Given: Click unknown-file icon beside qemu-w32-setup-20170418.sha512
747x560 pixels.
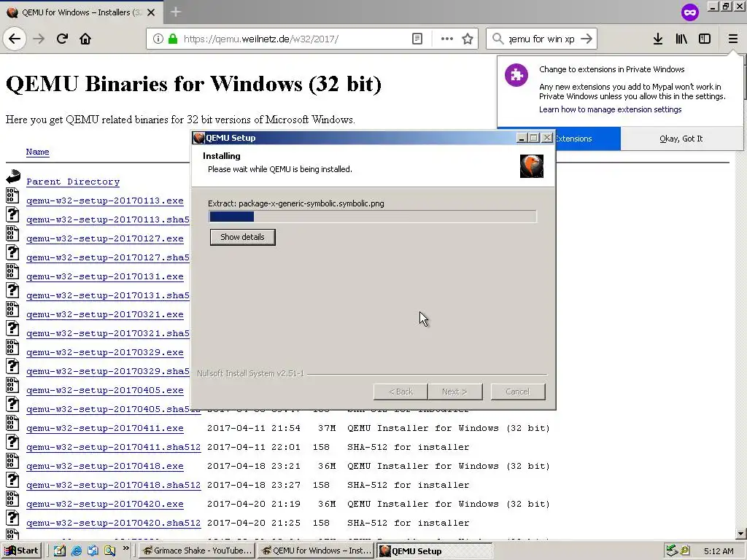Looking at the screenshot, I should [13, 480].
